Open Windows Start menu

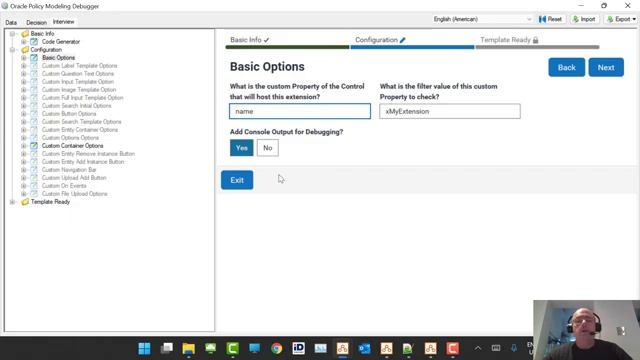[x=144, y=348]
